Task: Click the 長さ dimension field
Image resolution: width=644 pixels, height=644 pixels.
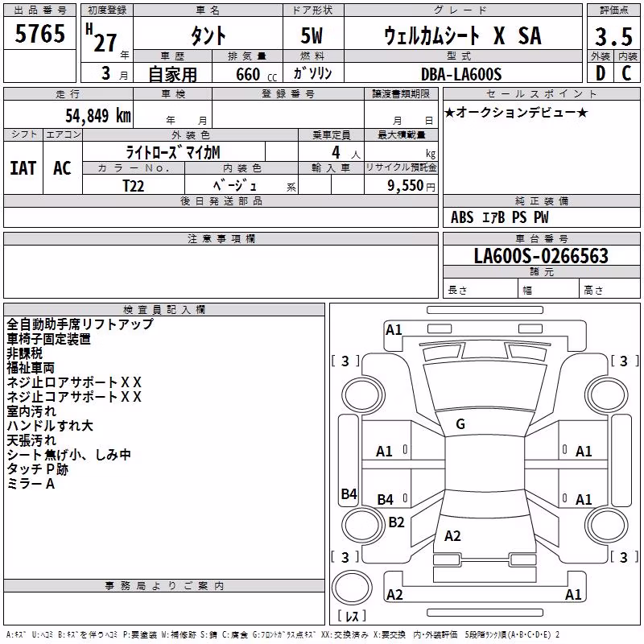Action: [x=481, y=290]
